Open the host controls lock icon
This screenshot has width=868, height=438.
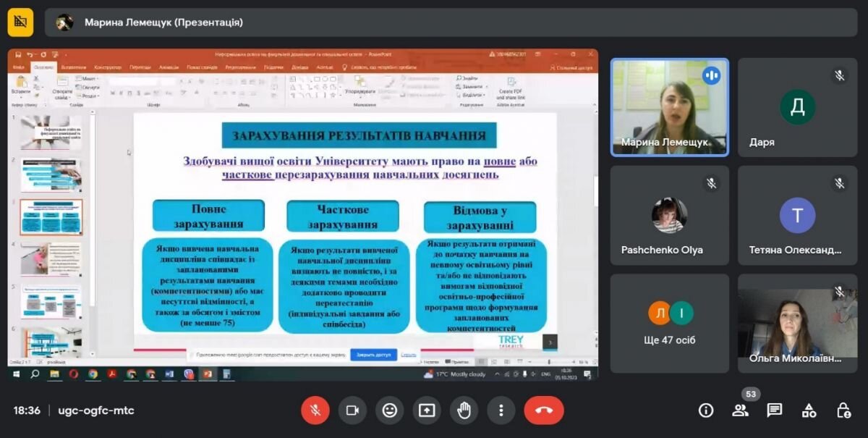pyautogui.click(x=843, y=410)
